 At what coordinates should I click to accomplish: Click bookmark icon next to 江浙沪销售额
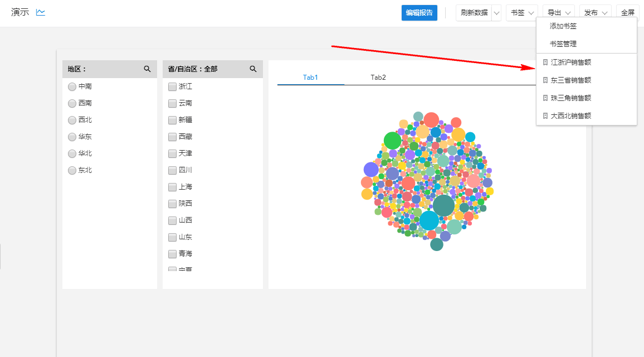tap(545, 62)
